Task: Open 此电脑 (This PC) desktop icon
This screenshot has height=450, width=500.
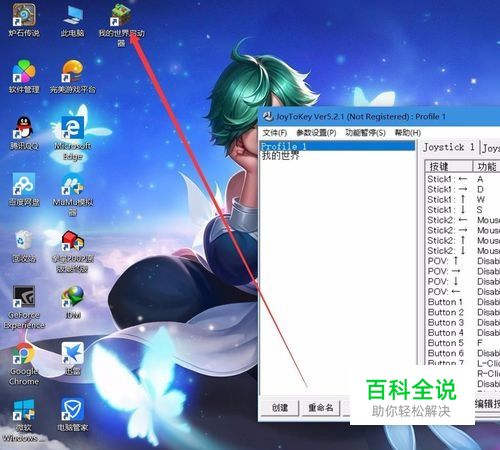Action: pos(72,20)
